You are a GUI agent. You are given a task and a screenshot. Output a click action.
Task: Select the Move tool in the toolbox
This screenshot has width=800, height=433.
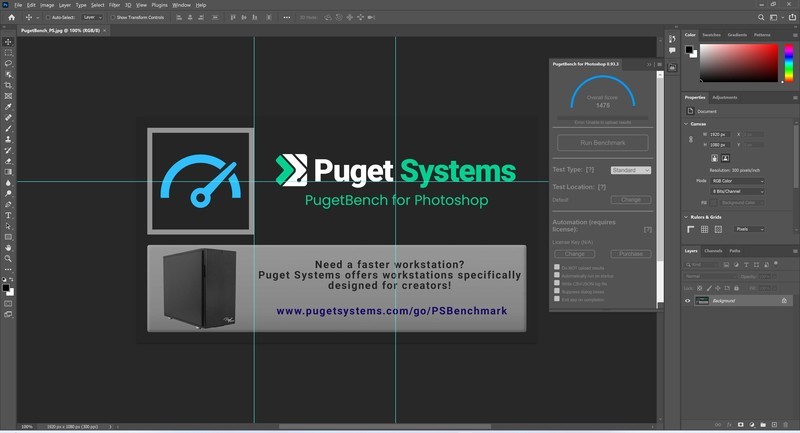pyautogui.click(x=8, y=42)
